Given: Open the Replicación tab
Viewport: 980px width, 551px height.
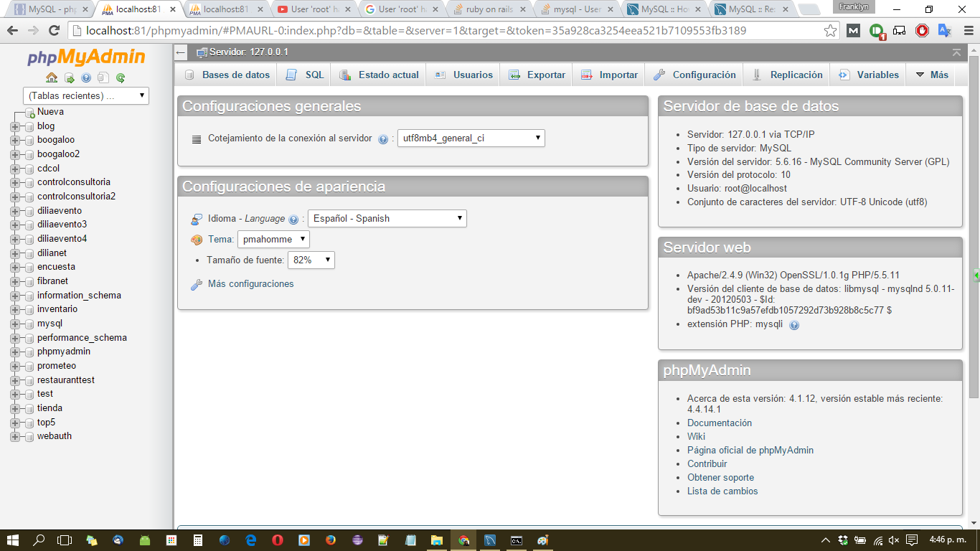Looking at the screenshot, I should point(787,75).
